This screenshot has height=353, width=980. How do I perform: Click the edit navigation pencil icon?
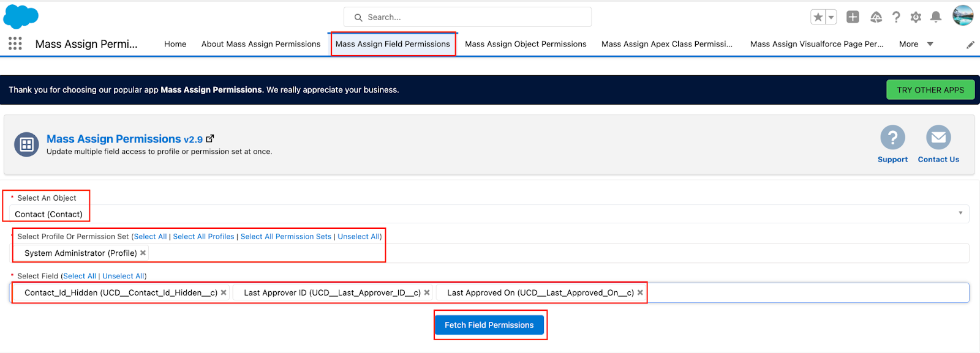pyautogui.click(x=970, y=45)
